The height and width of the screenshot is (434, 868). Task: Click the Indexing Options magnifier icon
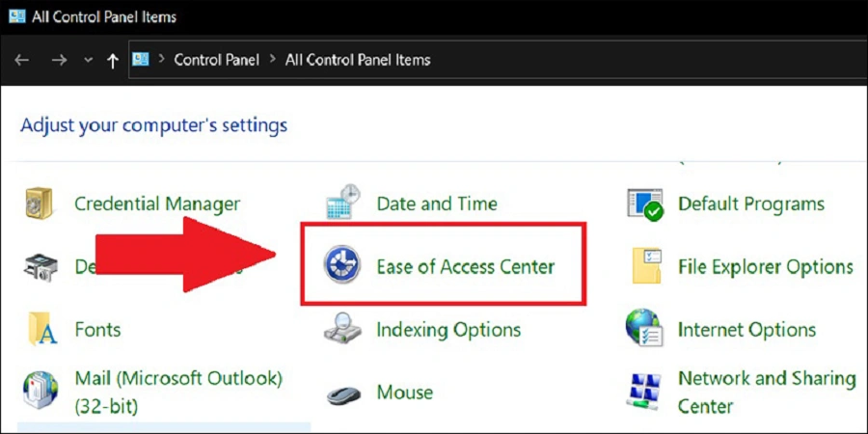(x=342, y=328)
